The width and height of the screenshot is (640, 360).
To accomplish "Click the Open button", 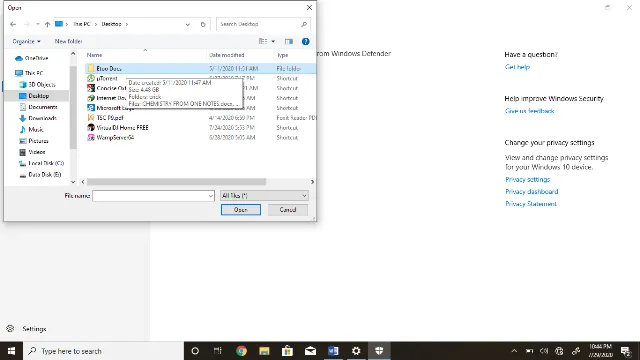I will [241, 210].
